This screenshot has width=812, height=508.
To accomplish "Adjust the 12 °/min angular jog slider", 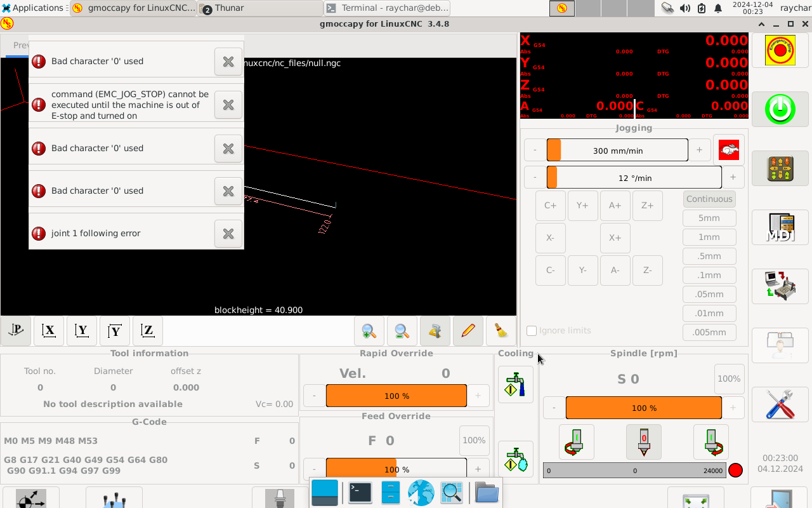I will [x=634, y=178].
